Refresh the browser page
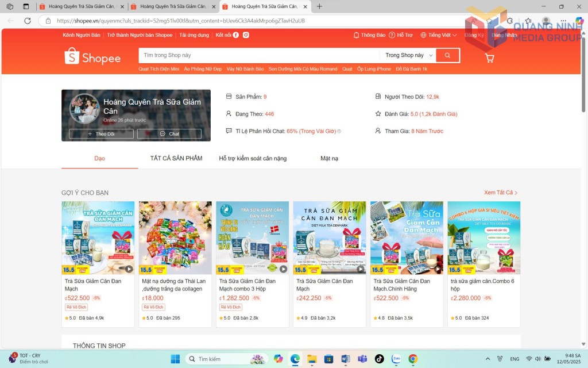588x368 pixels. point(27,21)
